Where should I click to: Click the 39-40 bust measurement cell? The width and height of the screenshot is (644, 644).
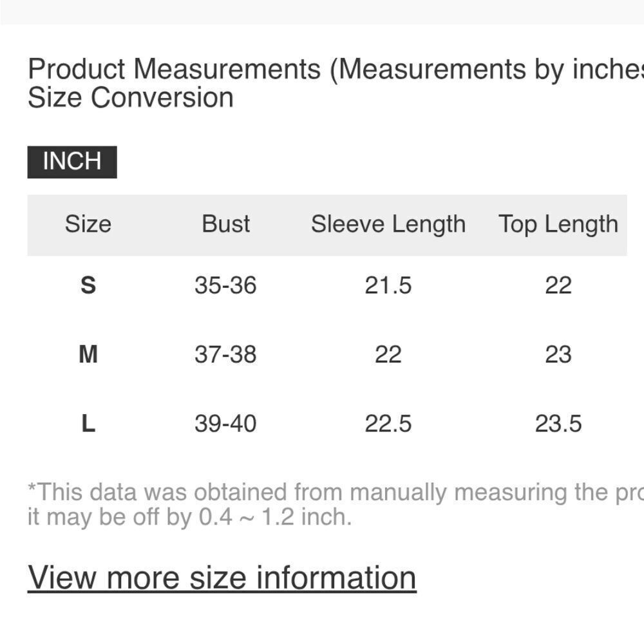click(225, 424)
